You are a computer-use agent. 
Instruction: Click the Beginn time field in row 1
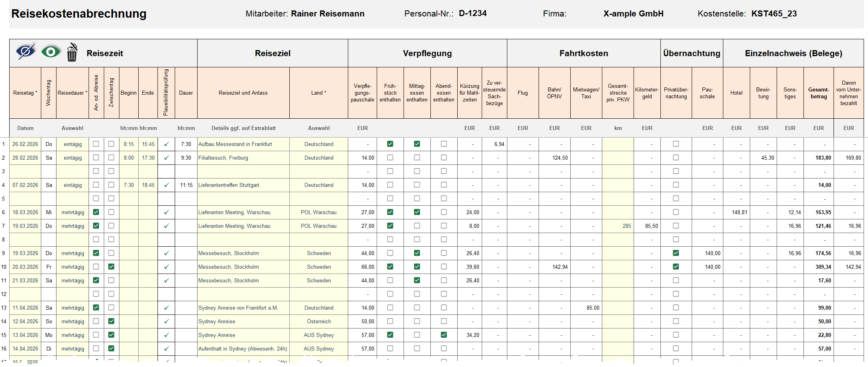click(x=129, y=144)
